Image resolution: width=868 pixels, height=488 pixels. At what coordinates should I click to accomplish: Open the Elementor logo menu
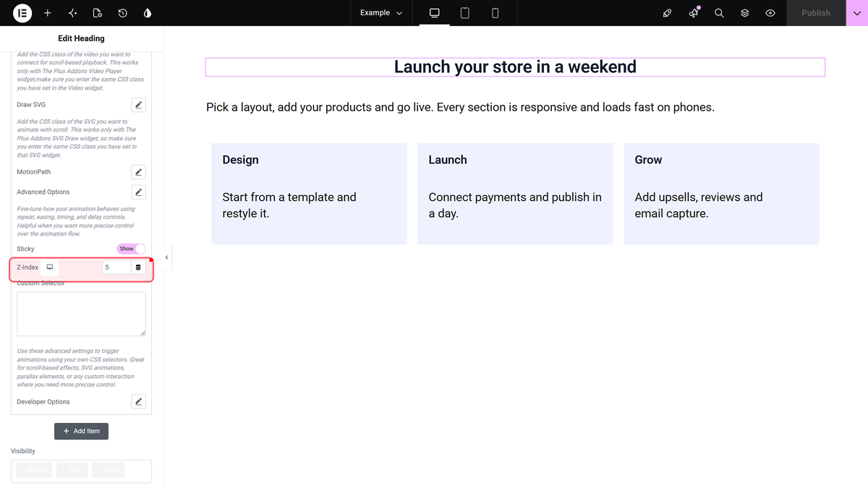[x=22, y=13]
